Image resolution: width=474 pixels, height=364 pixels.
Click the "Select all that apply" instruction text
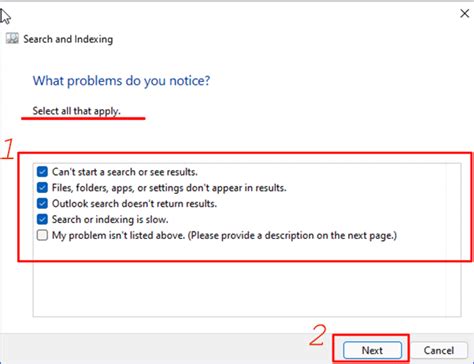76,111
